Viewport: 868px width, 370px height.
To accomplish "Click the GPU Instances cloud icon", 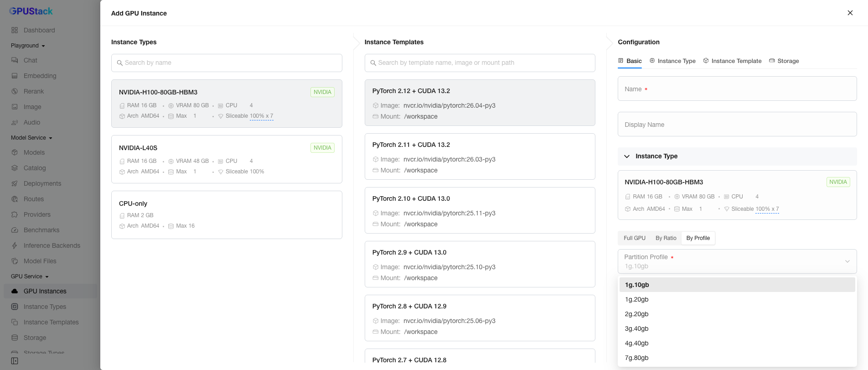I will (x=15, y=291).
